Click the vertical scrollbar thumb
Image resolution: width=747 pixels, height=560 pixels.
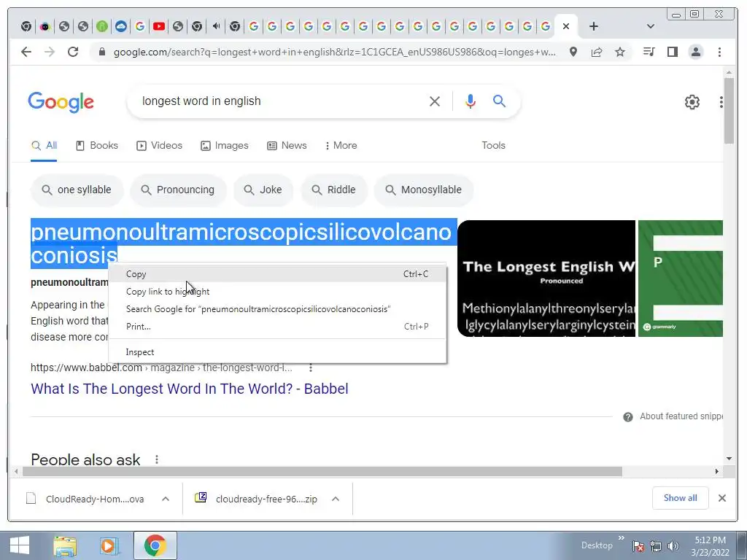729,111
